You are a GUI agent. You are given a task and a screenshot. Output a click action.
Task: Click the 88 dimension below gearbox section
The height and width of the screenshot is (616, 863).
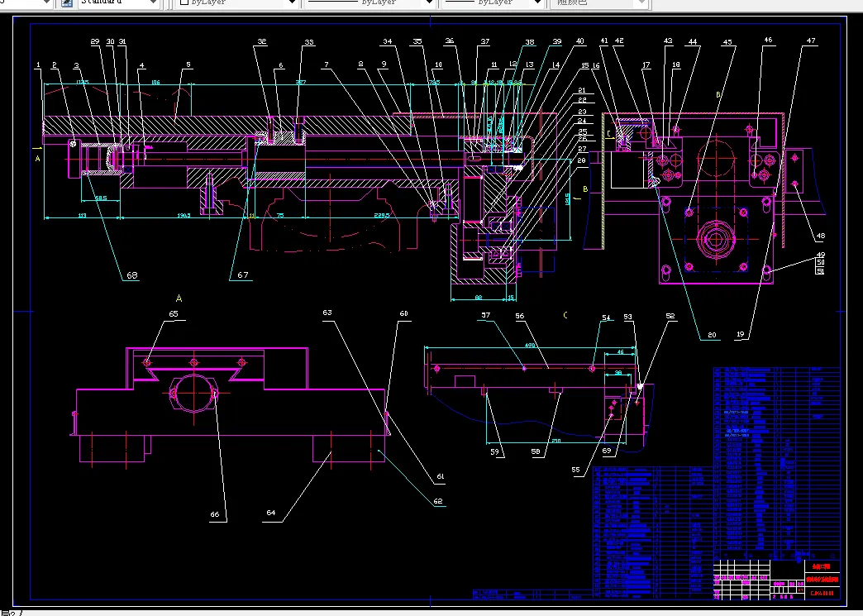point(479,298)
